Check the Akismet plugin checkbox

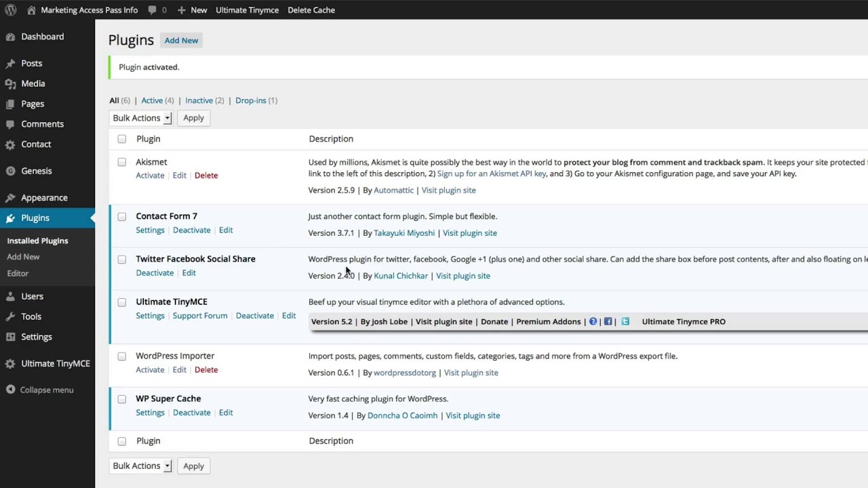point(122,162)
